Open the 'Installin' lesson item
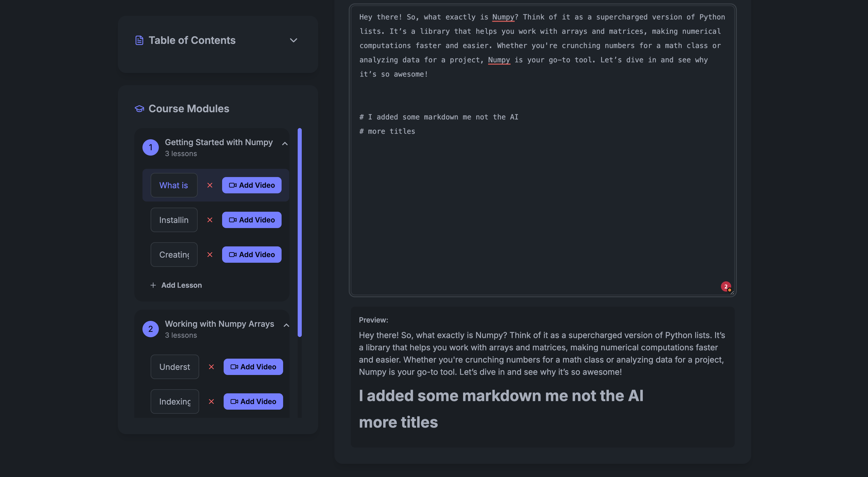Viewport: 868px width, 477px height. [x=174, y=220]
